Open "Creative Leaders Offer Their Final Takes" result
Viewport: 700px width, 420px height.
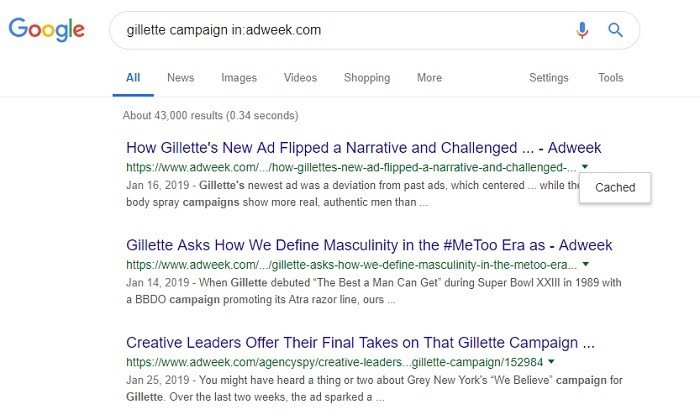[x=360, y=343]
